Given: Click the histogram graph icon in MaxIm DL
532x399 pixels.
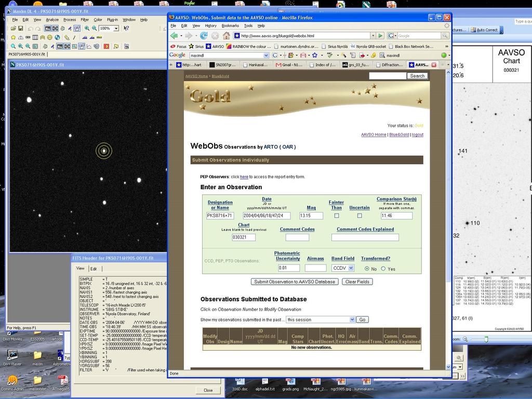Looking at the screenshot, I should pyautogui.click(x=89, y=46).
